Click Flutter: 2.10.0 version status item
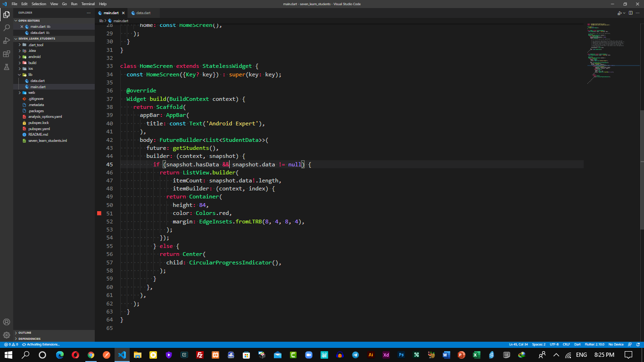This screenshot has height=362, width=644. [x=594, y=345]
